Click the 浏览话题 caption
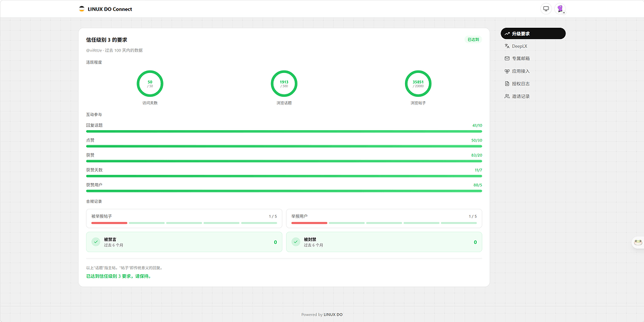Image resolution: width=644 pixels, height=322 pixels. point(284,103)
